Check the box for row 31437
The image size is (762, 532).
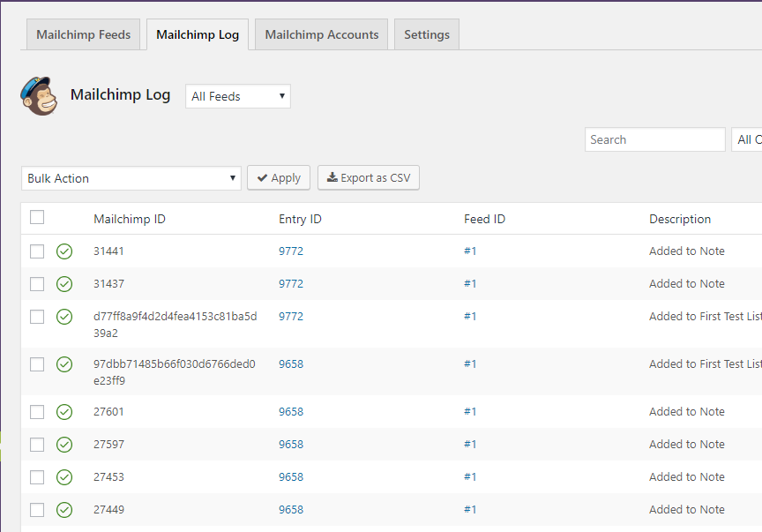pyautogui.click(x=37, y=284)
